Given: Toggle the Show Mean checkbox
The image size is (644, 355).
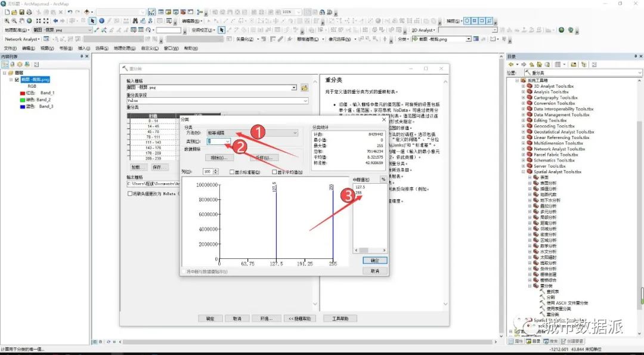Looking at the screenshot, I should pyautogui.click(x=274, y=172).
